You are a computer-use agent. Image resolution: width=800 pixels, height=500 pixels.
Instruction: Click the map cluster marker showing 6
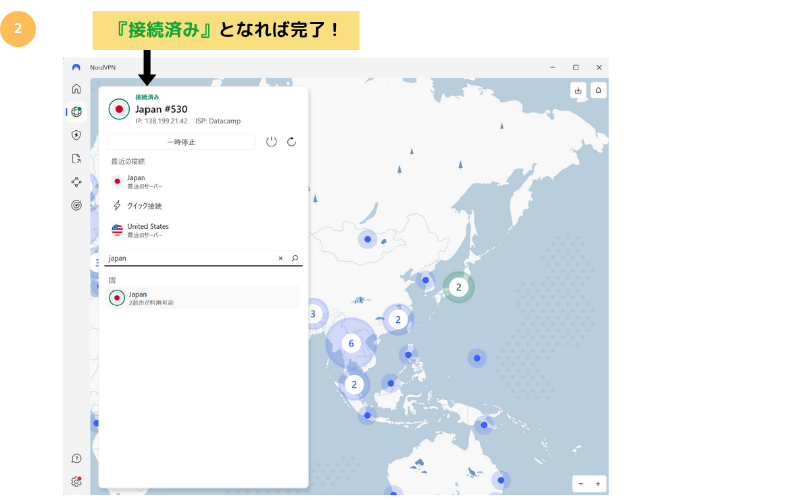point(351,343)
